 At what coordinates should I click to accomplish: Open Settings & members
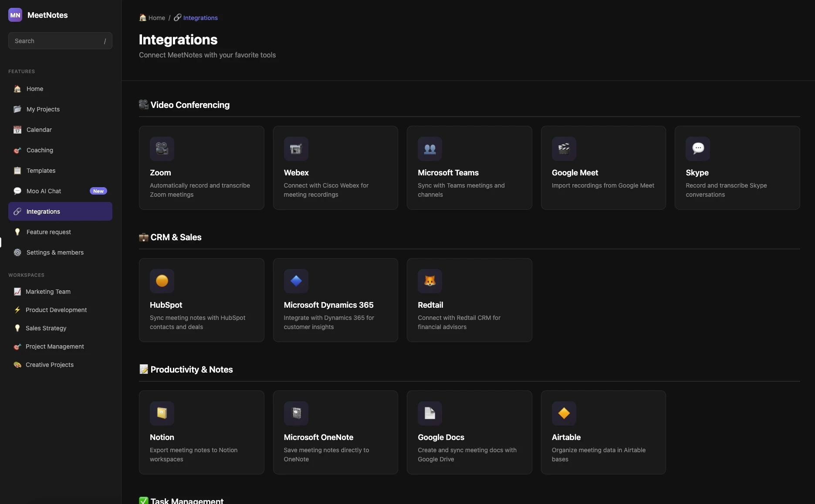(x=60, y=252)
